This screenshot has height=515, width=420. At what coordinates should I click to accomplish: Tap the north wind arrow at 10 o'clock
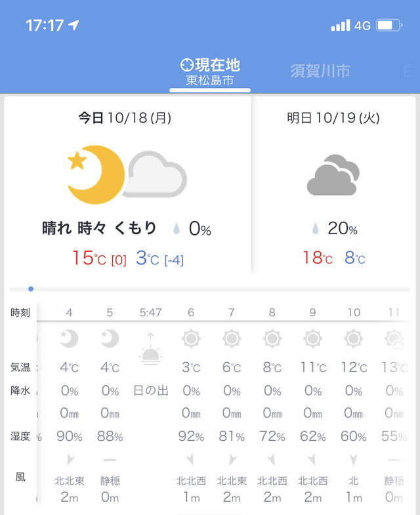pos(354,460)
